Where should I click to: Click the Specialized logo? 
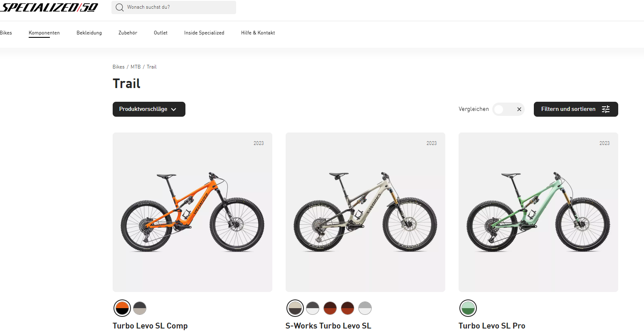(x=49, y=7)
